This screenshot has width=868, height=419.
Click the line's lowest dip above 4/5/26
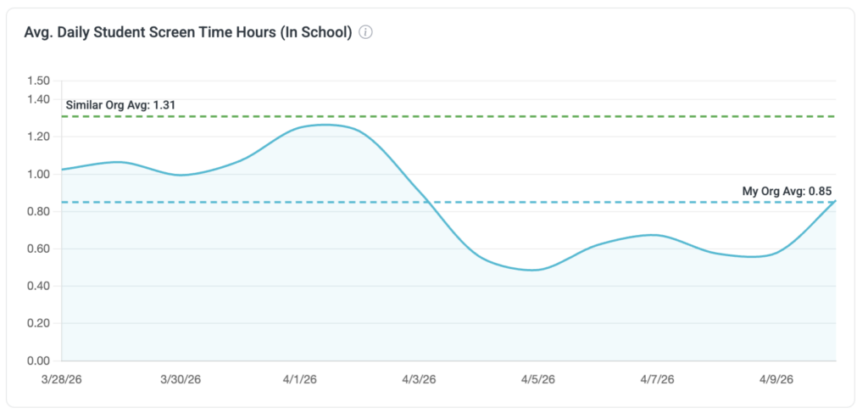click(534, 270)
